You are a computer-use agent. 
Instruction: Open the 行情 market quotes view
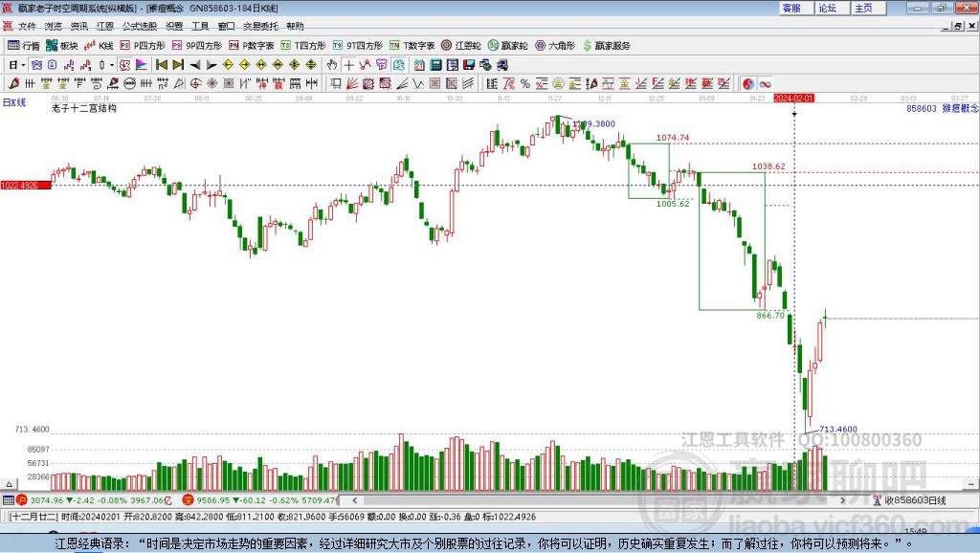(x=23, y=46)
